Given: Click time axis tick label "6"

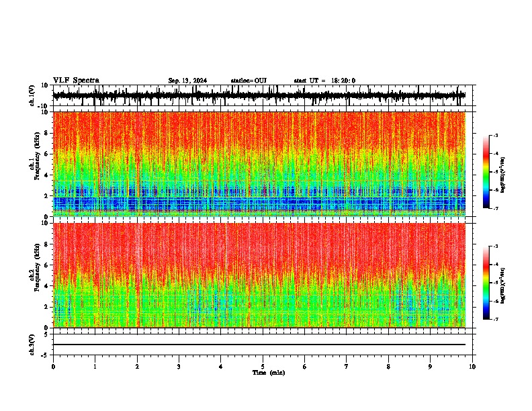Looking at the screenshot, I should pos(305,367).
